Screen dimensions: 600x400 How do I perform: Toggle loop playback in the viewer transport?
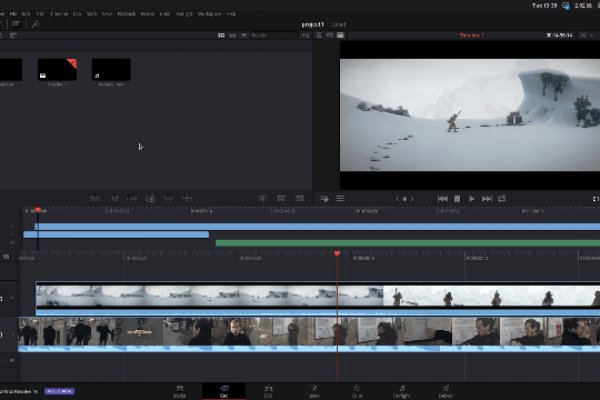[x=502, y=199]
